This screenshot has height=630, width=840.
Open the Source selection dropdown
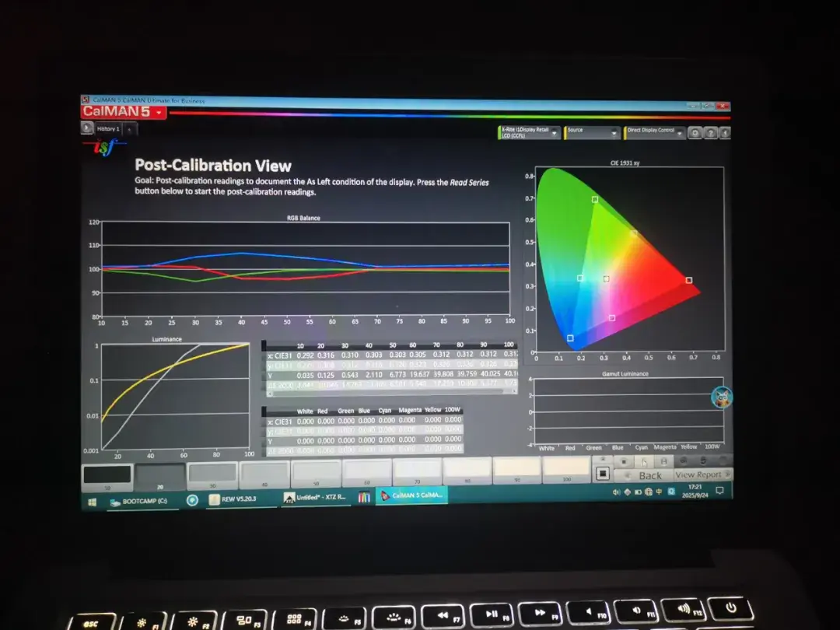click(593, 133)
